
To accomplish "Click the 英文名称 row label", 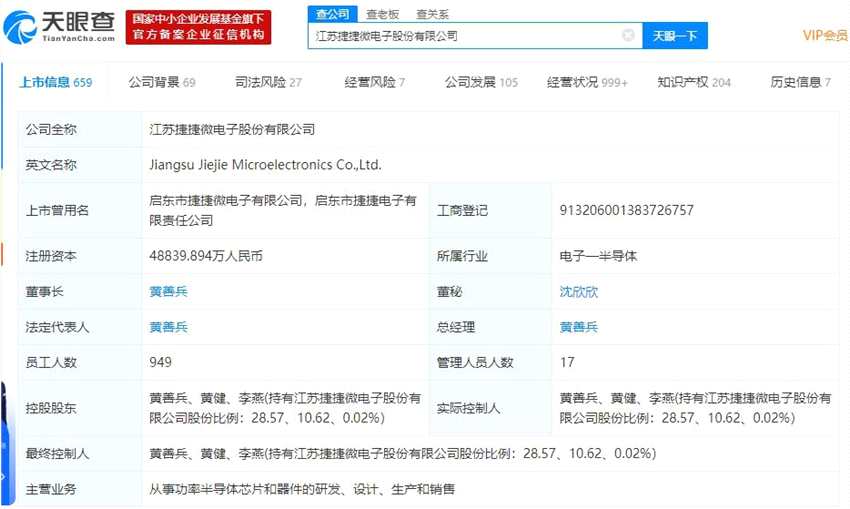I will (51, 165).
